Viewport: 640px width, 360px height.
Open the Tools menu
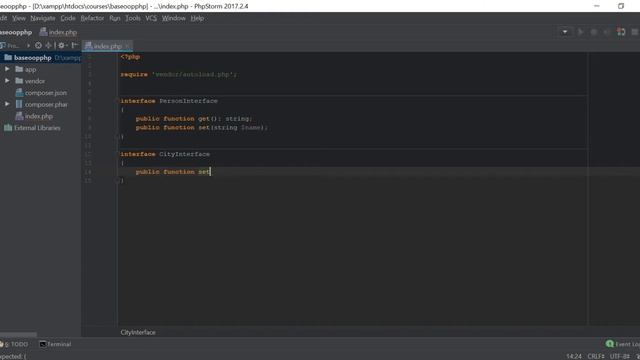(133, 18)
